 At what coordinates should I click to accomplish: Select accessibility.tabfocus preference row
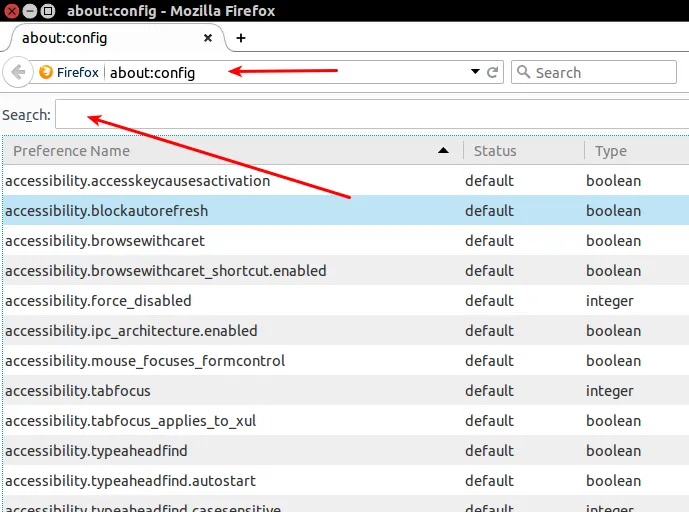pyautogui.click(x=346, y=391)
